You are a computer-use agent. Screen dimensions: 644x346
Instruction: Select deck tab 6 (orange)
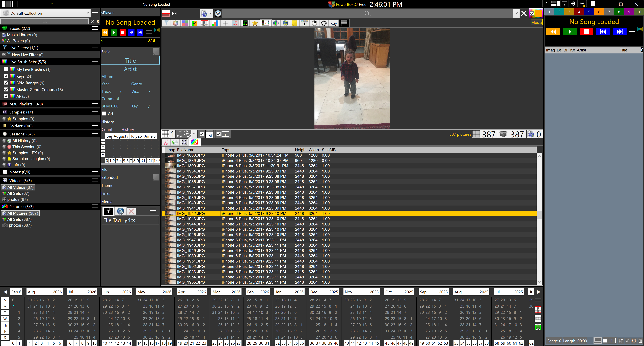coord(599,12)
